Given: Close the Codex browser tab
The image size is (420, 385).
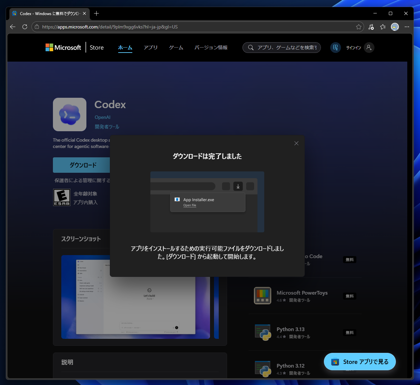Looking at the screenshot, I should click(84, 13).
